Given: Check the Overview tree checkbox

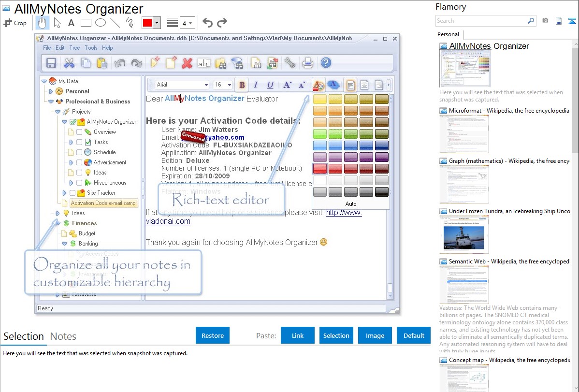Looking at the screenshot, I should [x=79, y=132].
